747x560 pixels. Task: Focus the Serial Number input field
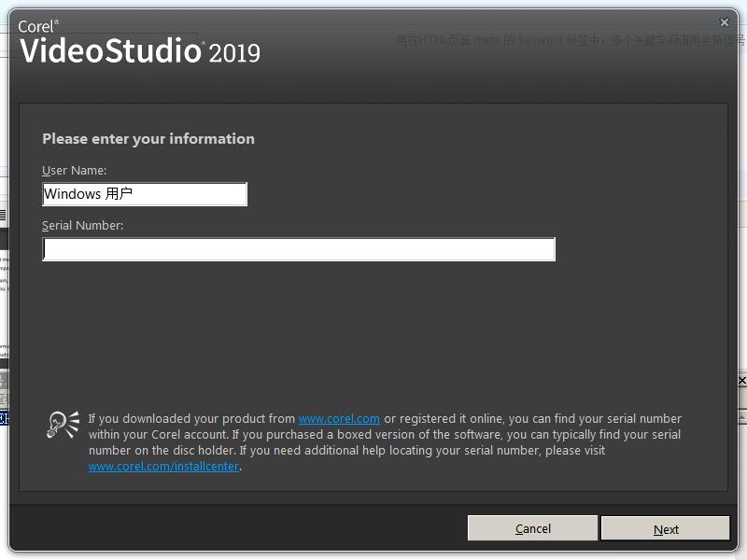tap(299, 249)
